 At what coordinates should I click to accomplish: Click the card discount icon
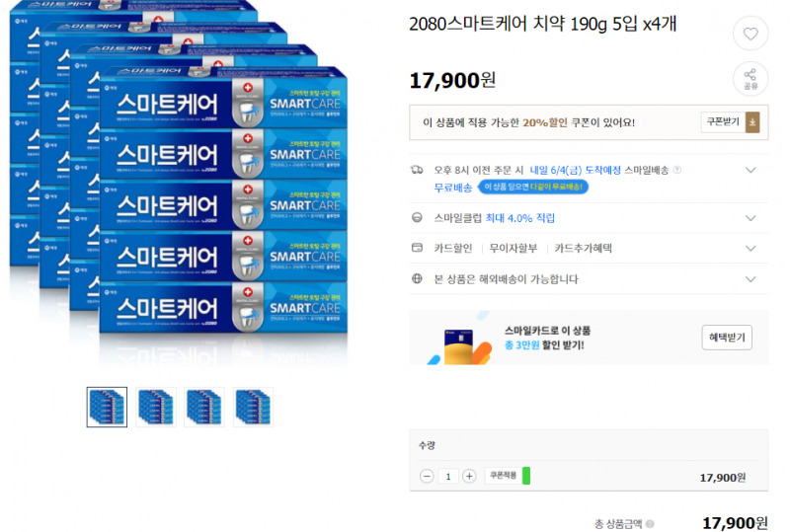pyautogui.click(x=417, y=248)
